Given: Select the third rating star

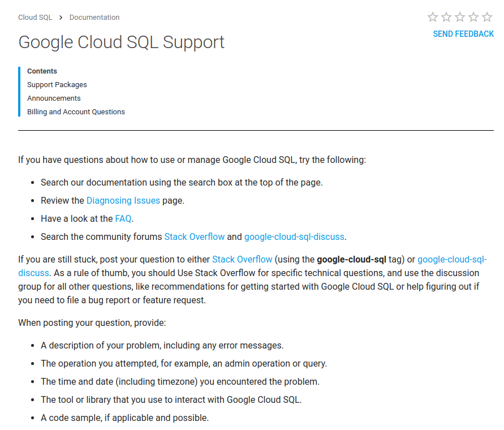Looking at the screenshot, I should tap(460, 17).
